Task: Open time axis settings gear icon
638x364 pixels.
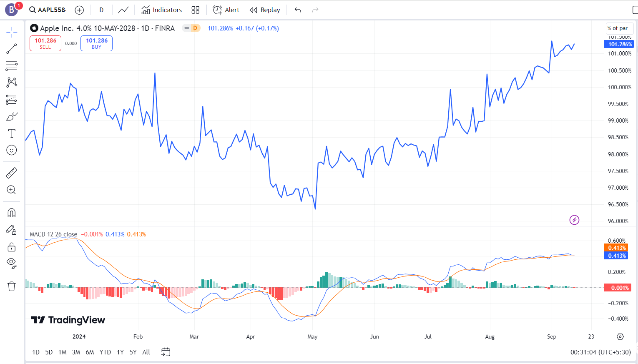Action: [x=620, y=336]
